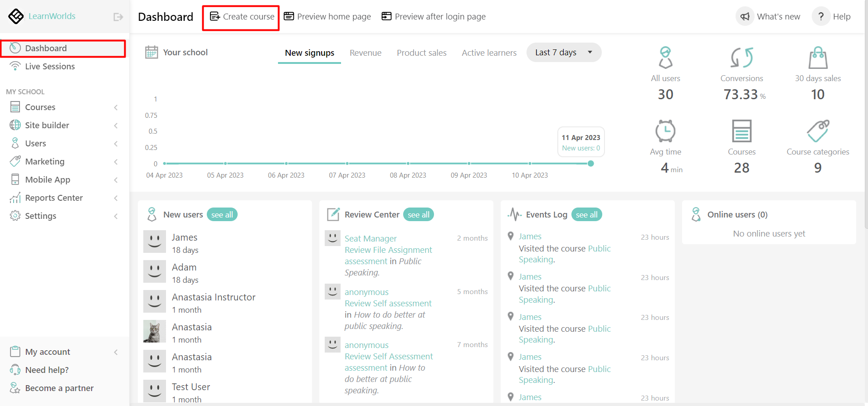The height and width of the screenshot is (406, 868).
Task: Click the Conversions arrows icon
Action: (741, 58)
